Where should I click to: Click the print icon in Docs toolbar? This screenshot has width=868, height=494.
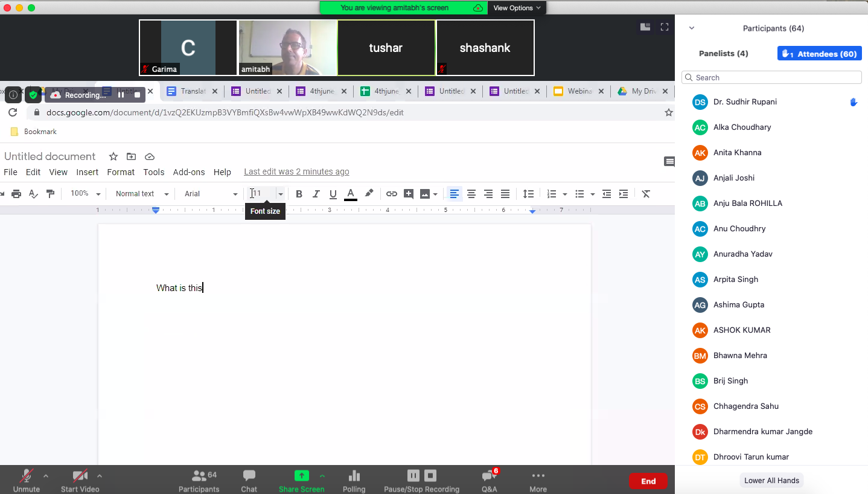[16, 194]
